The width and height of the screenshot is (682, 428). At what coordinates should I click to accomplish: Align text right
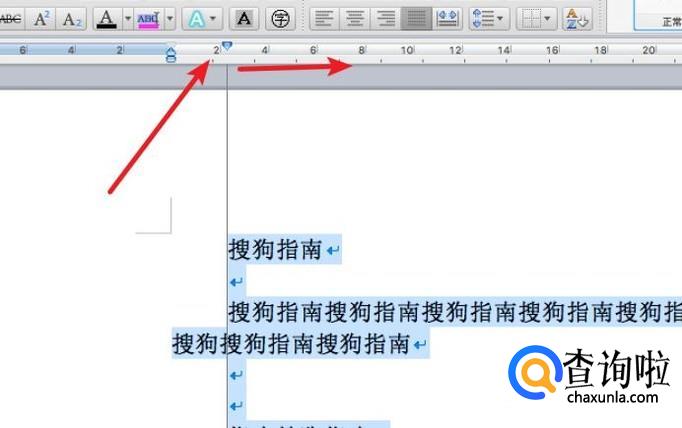[x=386, y=19]
